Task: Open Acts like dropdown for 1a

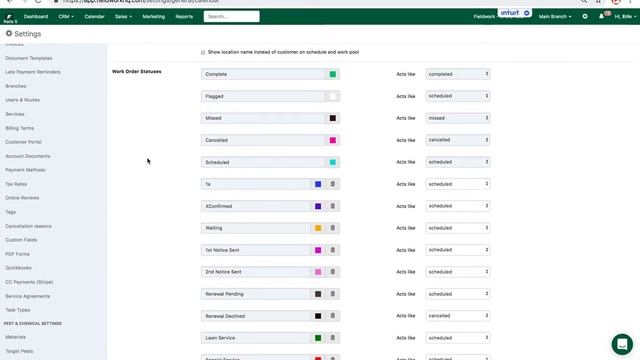Action: (x=458, y=184)
